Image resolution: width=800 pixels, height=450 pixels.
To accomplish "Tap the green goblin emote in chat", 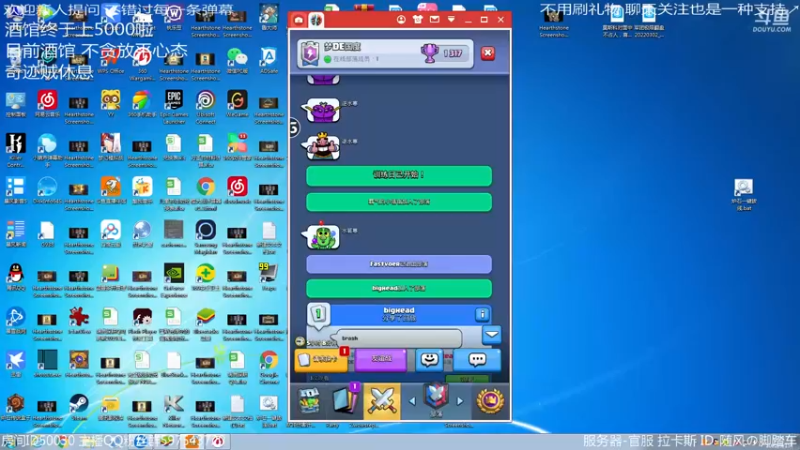I will pos(323,236).
